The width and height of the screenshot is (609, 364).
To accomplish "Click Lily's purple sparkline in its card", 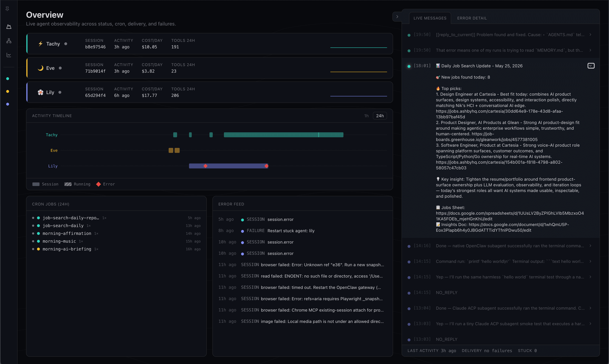I will pyautogui.click(x=359, y=96).
